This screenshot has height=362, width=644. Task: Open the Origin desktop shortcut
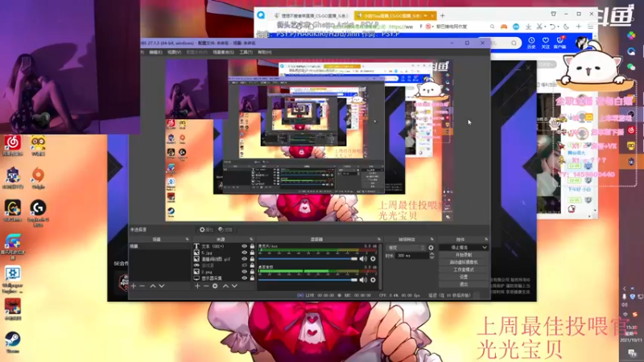coord(38,178)
